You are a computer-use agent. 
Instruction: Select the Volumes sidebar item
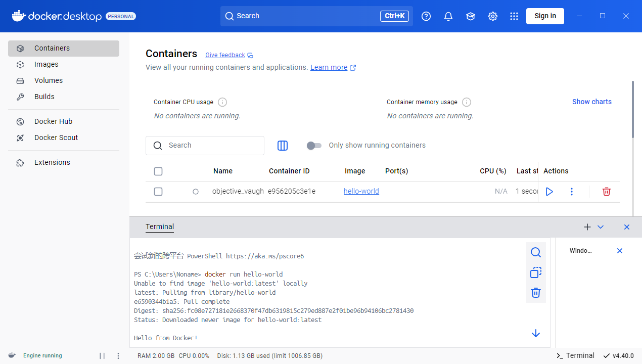point(64,81)
